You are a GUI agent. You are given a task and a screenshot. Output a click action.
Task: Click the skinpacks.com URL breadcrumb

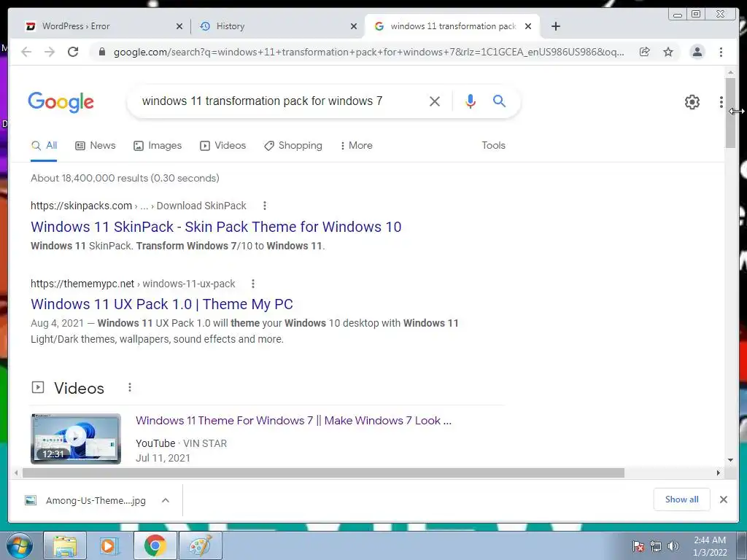[x=138, y=206]
